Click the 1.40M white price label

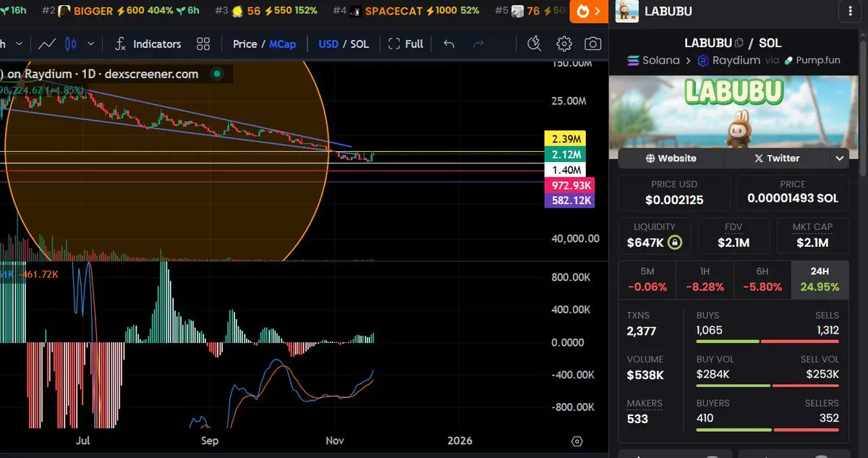[566, 170]
